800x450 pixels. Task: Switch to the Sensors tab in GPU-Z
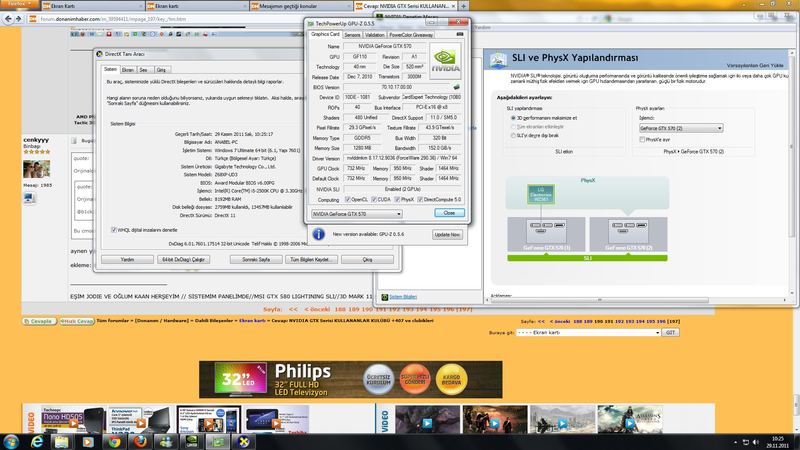pos(352,33)
